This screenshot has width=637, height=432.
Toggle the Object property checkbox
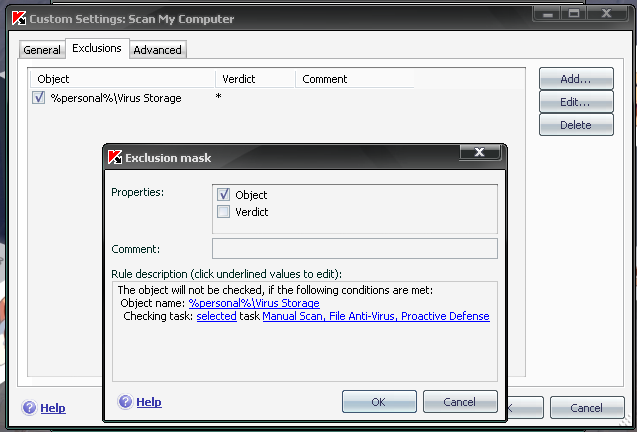point(224,195)
